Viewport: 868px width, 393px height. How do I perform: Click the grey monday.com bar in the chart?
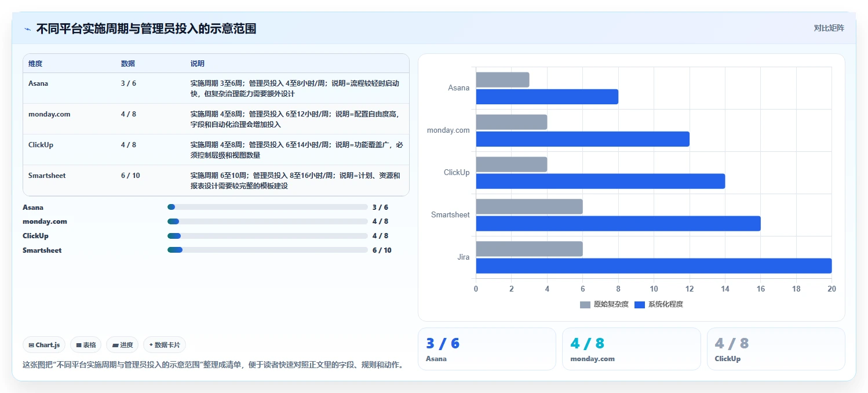pyautogui.click(x=512, y=122)
